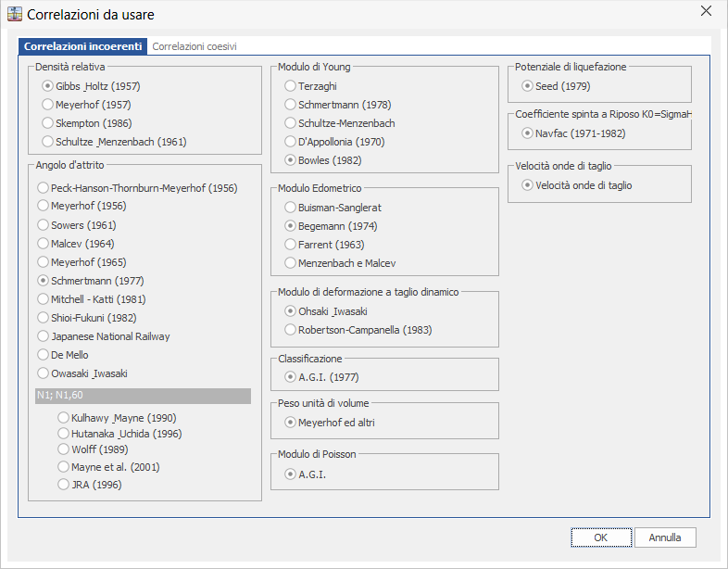Select Bowles (1982) Young modulus
The width and height of the screenshot is (728, 569).
[323, 160]
